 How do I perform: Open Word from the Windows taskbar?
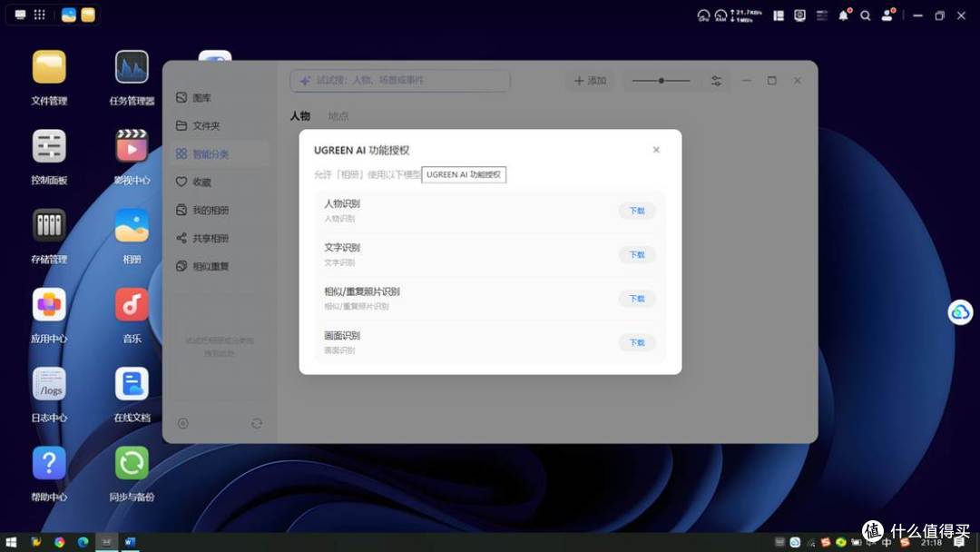(x=130, y=542)
